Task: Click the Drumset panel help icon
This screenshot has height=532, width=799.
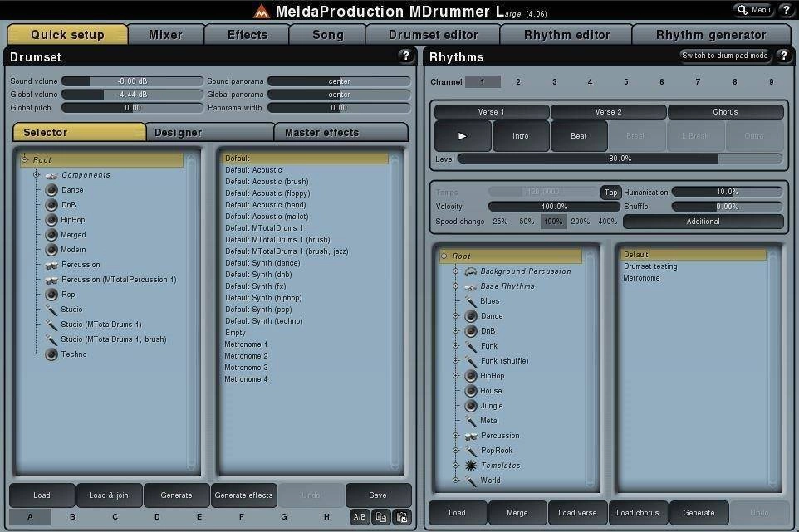Action: point(406,56)
